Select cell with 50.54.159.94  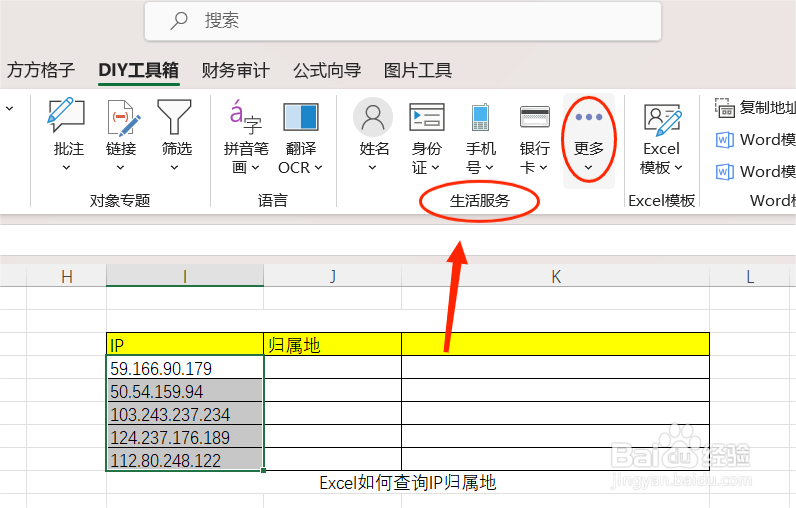click(185, 390)
